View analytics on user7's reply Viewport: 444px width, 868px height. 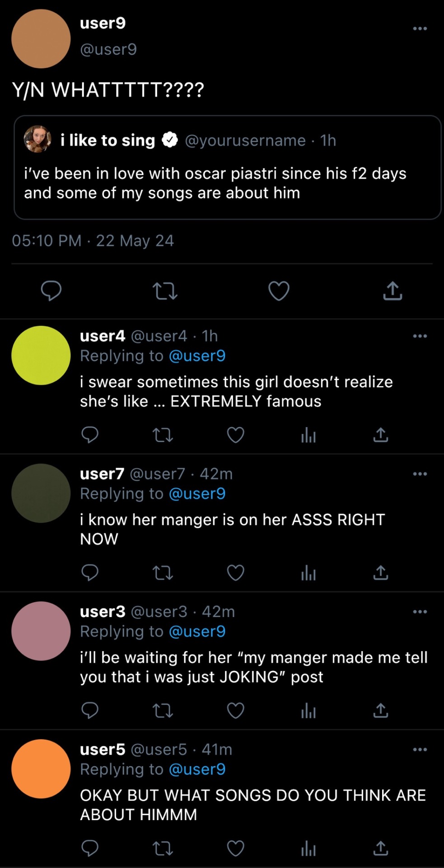point(308,573)
